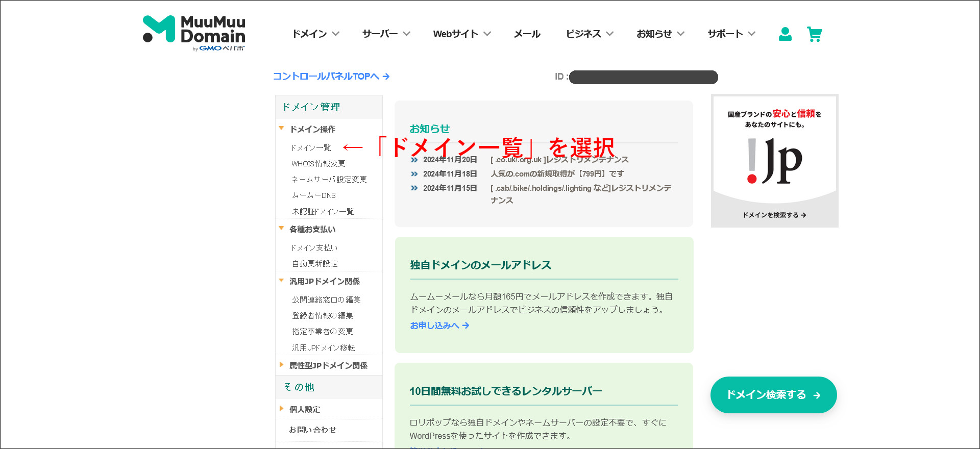Expand the ドメイン navigation menu
The width and height of the screenshot is (980, 449).
[x=315, y=34]
